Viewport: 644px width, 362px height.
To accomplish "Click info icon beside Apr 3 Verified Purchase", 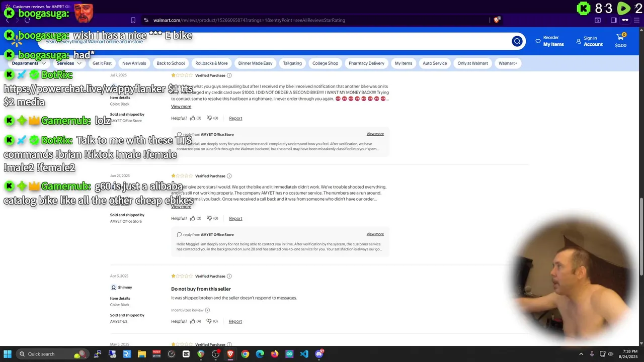I will (x=229, y=276).
